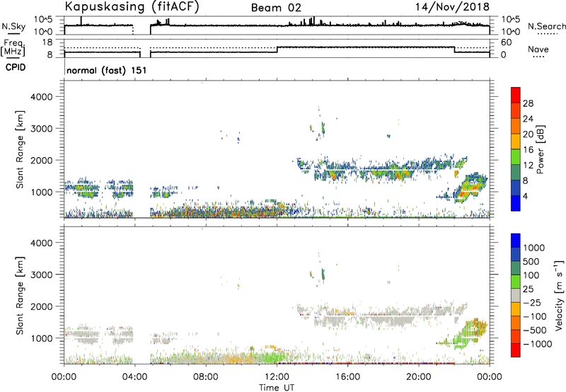Click the '18' frequency axis tick
The width and height of the screenshot is (566, 392).
pos(47,42)
